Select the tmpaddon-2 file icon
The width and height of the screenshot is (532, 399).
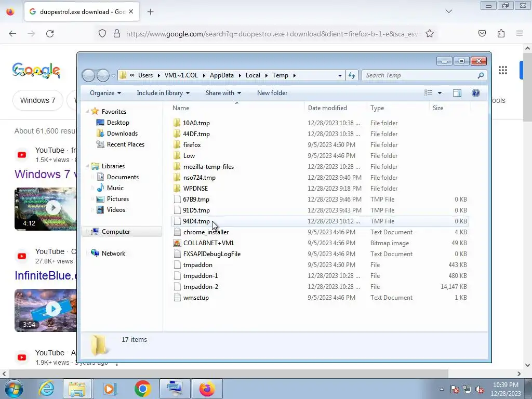coord(177,287)
